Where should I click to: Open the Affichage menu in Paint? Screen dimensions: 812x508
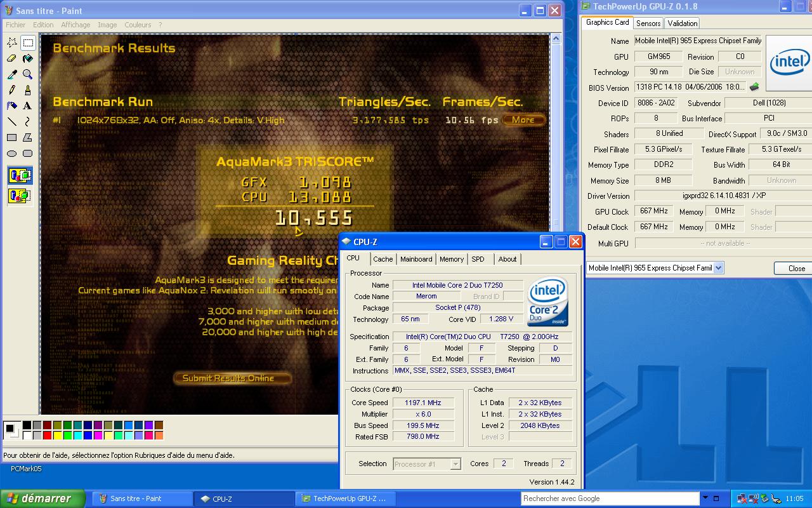coord(75,25)
